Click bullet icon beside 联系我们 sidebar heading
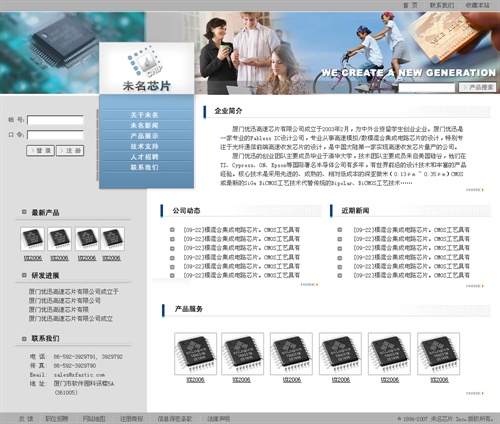This screenshot has height=424, width=500. [x=24, y=339]
